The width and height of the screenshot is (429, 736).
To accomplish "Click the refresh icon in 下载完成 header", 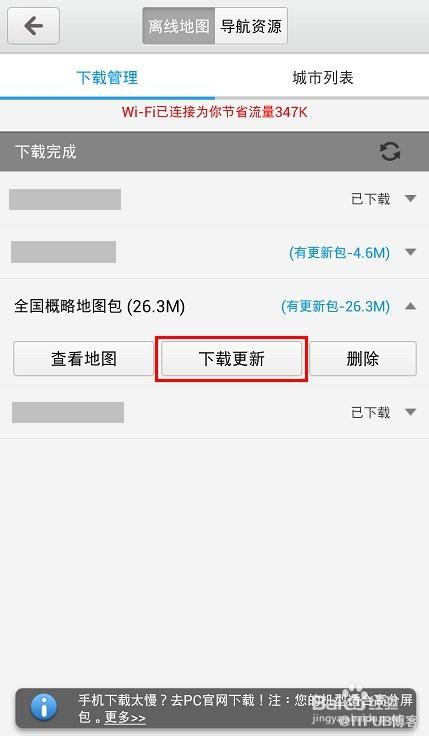I will pyautogui.click(x=390, y=152).
